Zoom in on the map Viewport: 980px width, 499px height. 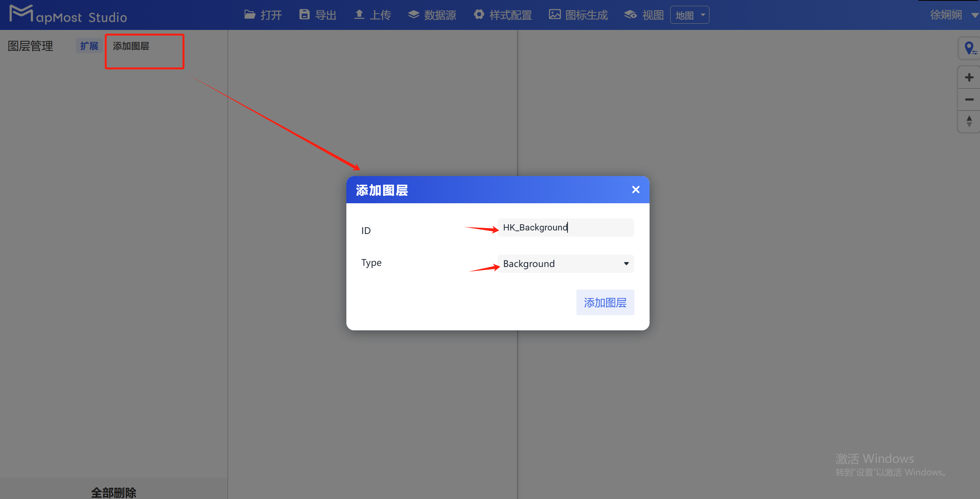tap(969, 77)
